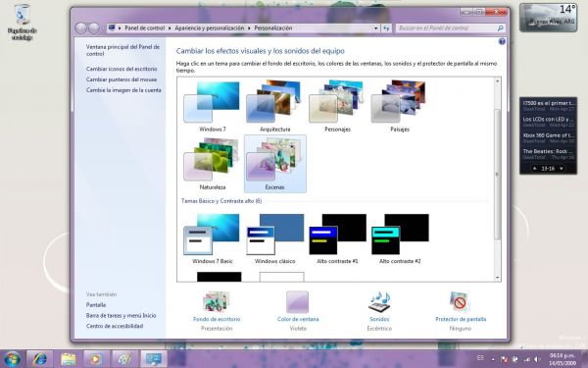
Task: Open Windows Media Player from the taskbar
Action: pyautogui.click(x=96, y=359)
